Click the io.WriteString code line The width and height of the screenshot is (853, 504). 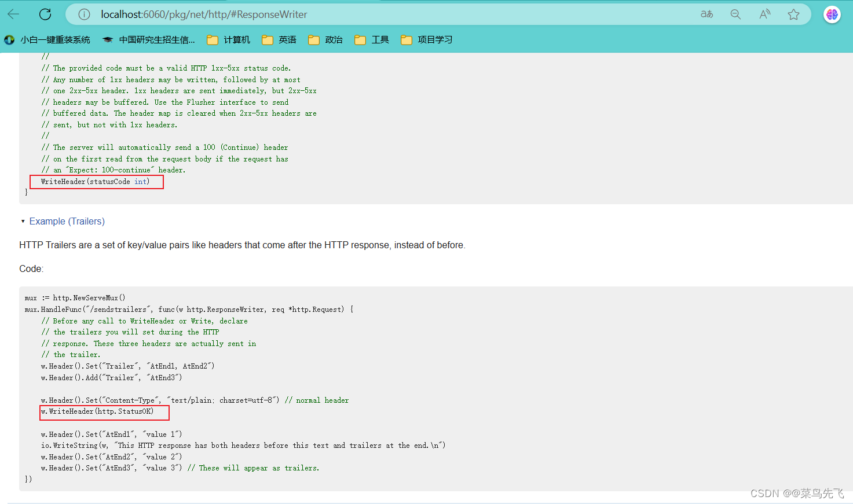click(x=243, y=446)
